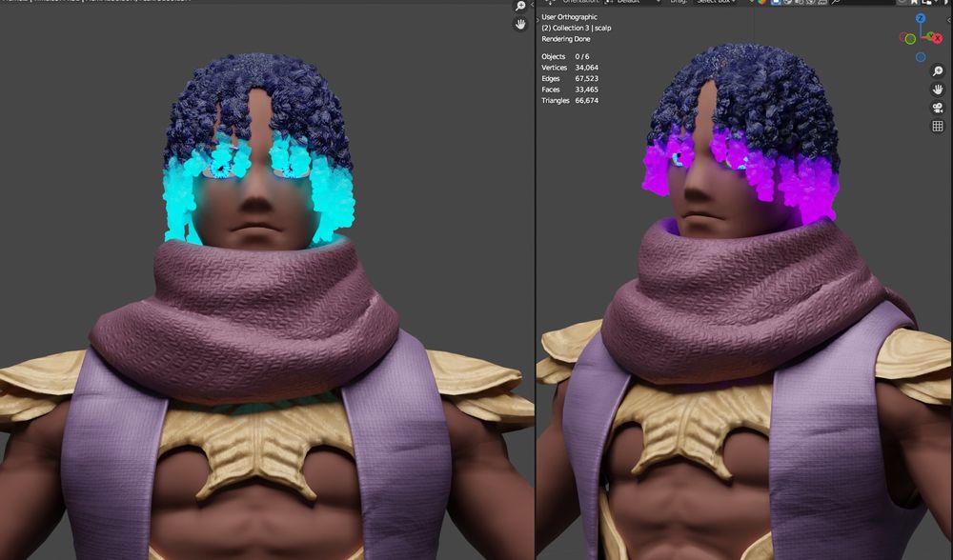Expand toolbar arrow at right viewport's left edge
Viewport: 953px width, 560px height.
(537, 21)
